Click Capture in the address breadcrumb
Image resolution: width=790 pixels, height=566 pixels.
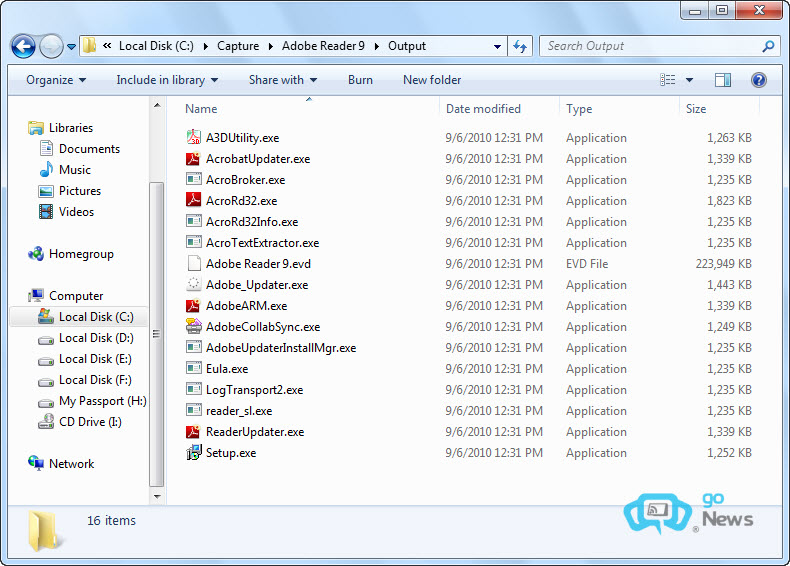point(238,46)
